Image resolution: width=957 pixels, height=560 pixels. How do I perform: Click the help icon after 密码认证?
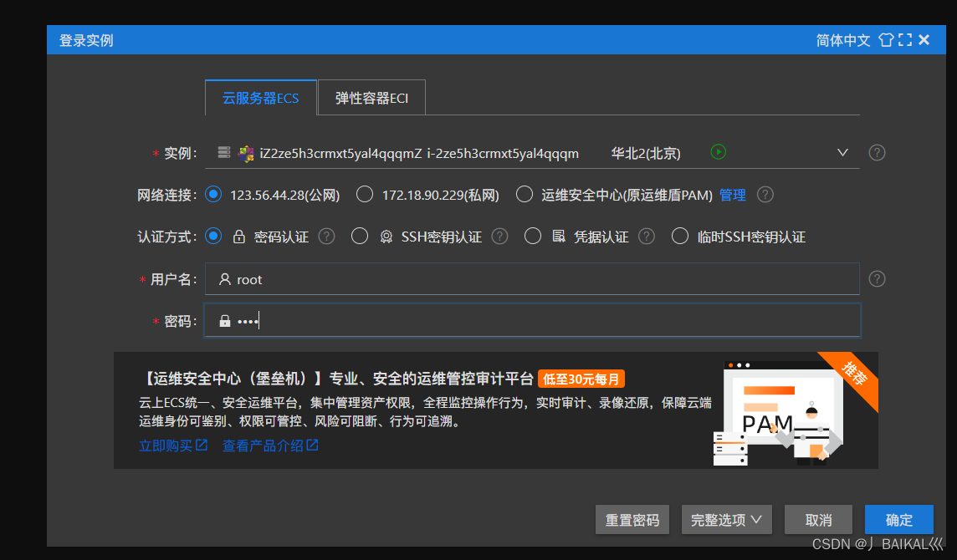click(326, 236)
